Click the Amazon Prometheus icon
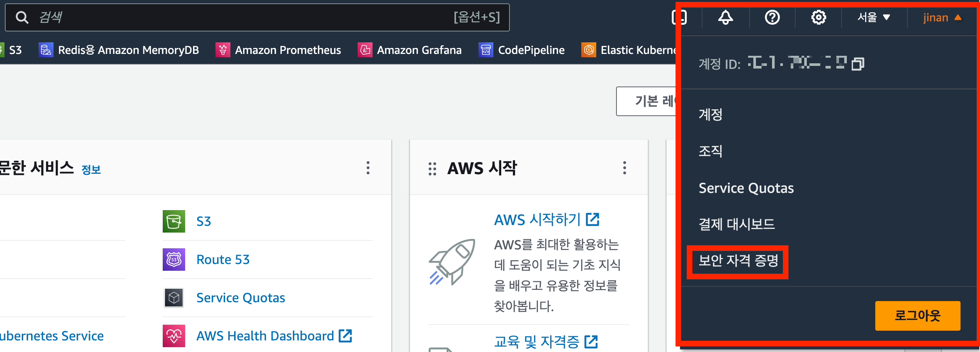Image resolution: width=980 pixels, height=352 pixels. coord(223,50)
